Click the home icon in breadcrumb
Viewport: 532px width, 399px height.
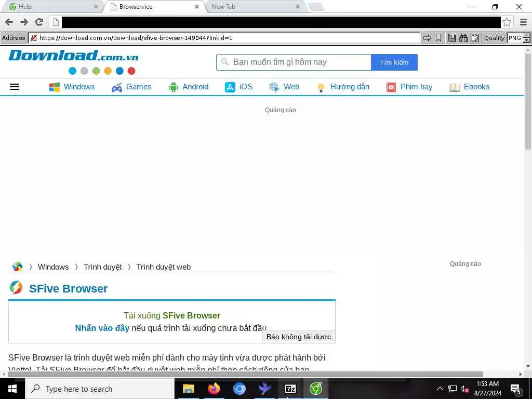[x=17, y=267]
